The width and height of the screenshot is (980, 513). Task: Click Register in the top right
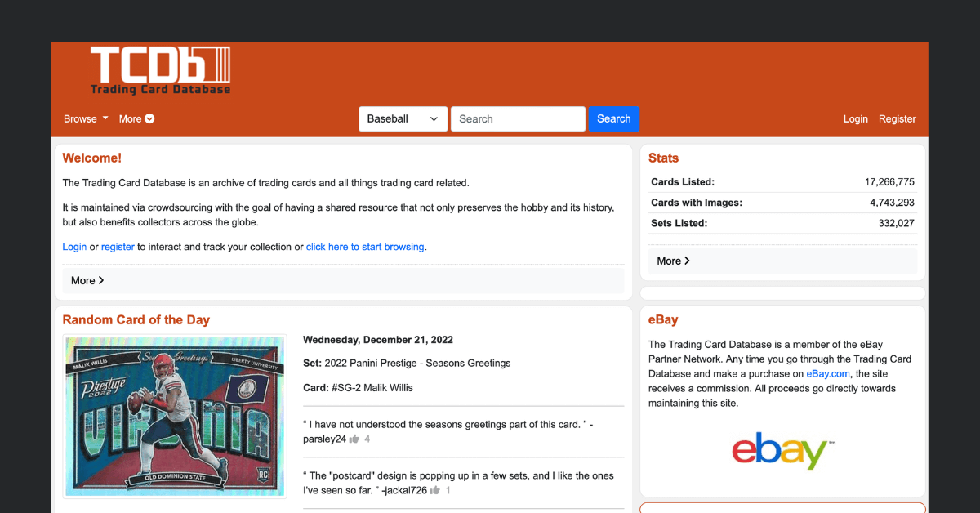coord(897,118)
